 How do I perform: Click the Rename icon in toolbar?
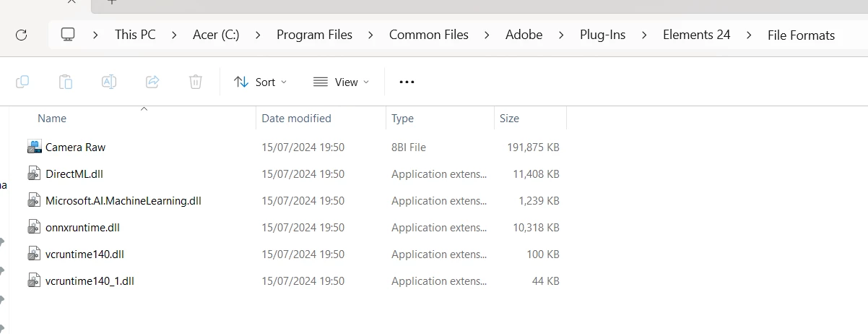[x=109, y=82]
